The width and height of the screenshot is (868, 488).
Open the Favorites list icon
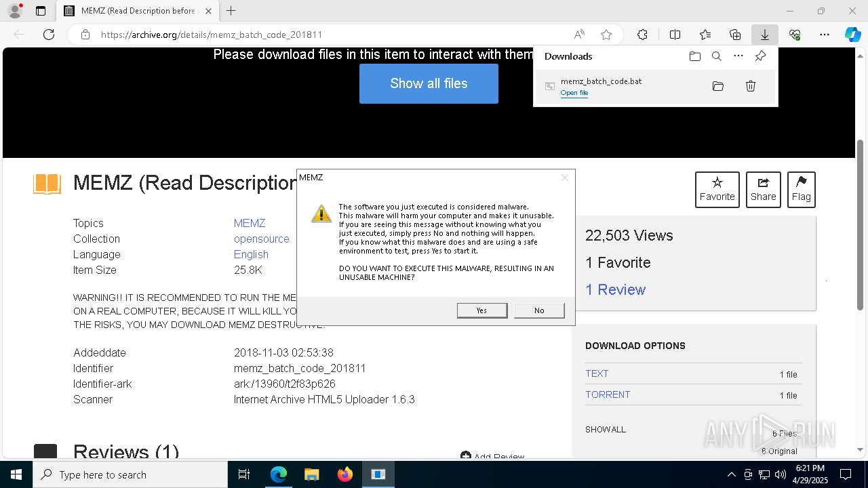pyautogui.click(x=705, y=35)
